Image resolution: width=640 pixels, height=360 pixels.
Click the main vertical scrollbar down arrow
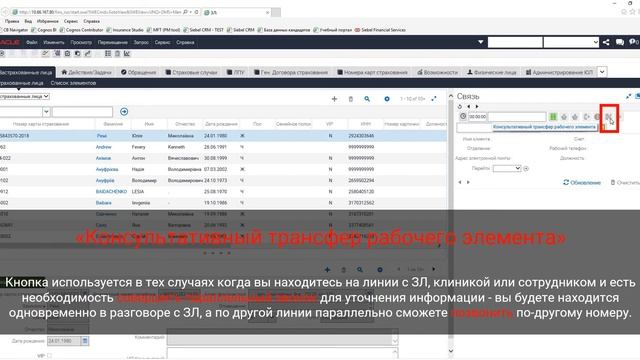451,351
